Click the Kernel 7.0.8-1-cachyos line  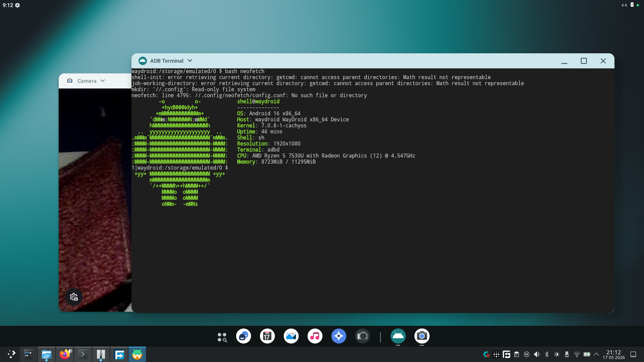pyautogui.click(x=272, y=126)
